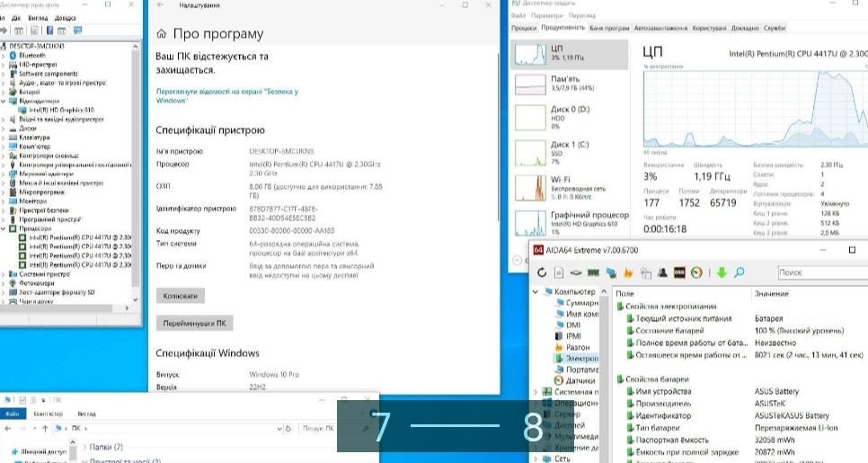Click the AIDA64 refresh toolbar icon
The width and height of the screenshot is (868, 463).
click(x=543, y=272)
